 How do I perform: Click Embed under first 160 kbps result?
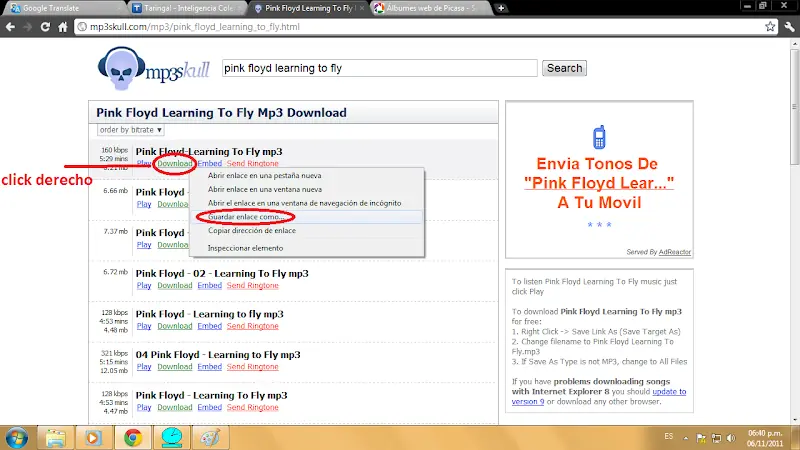coord(210,164)
